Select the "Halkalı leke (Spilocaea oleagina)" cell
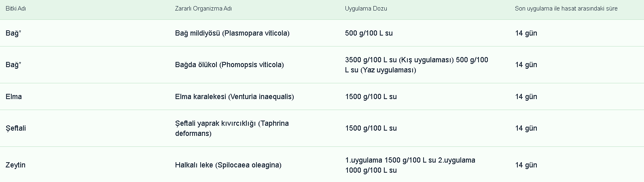The width and height of the screenshot is (644, 182). click(x=228, y=165)
